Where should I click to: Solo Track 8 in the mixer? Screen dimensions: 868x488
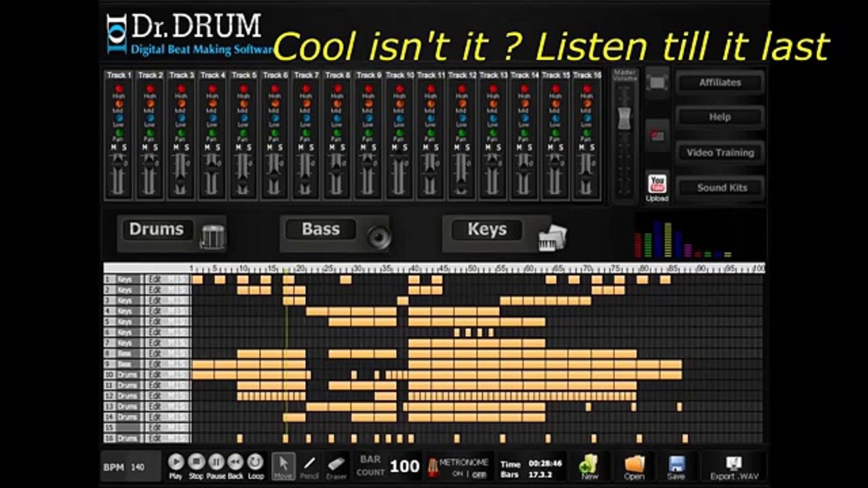[x=342, y=147]
